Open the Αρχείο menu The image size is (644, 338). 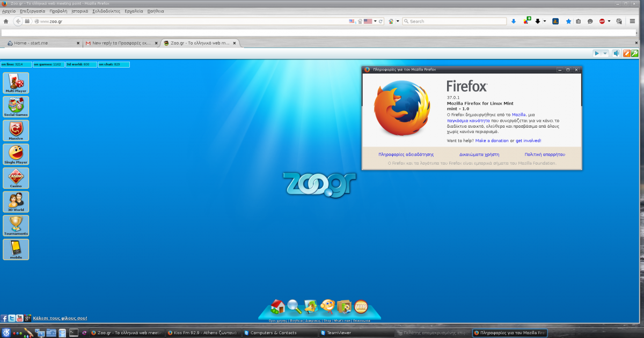[x=9, y=11]
